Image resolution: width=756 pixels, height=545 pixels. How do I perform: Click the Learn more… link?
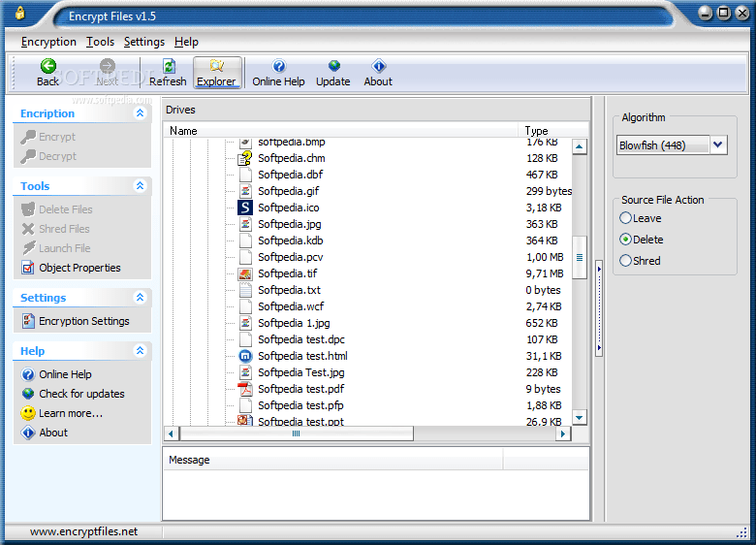click(x=71, y=413)
